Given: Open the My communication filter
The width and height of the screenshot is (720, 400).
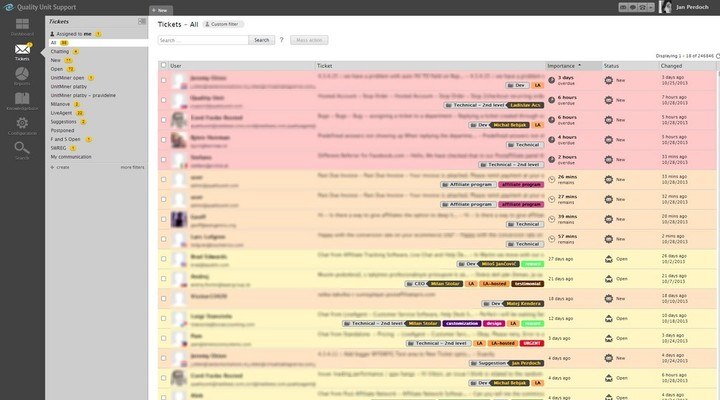Looking at the screenshot, I should pyautogui.click(x=71, y=157).
